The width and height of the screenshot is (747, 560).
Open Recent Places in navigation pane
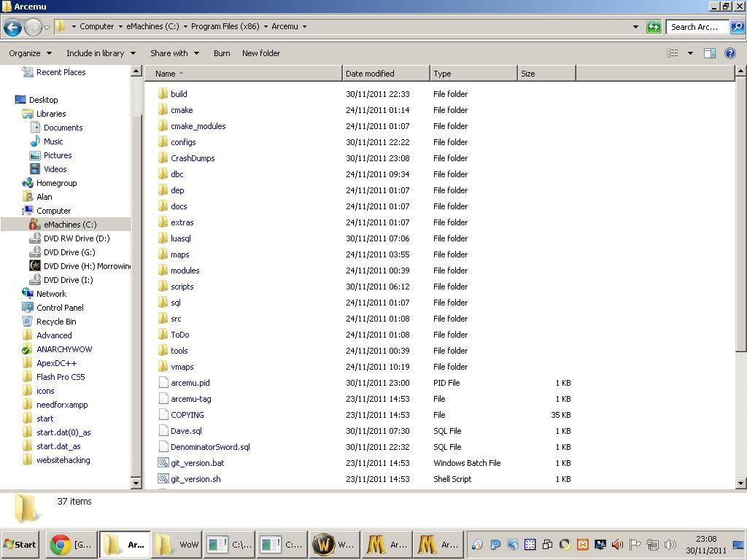click(x=61, y=72)
